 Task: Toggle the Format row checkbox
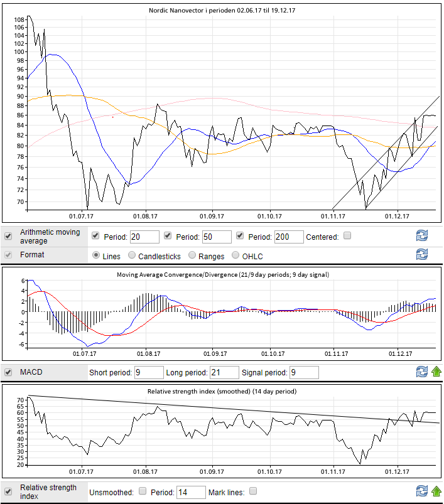[8, 255]
